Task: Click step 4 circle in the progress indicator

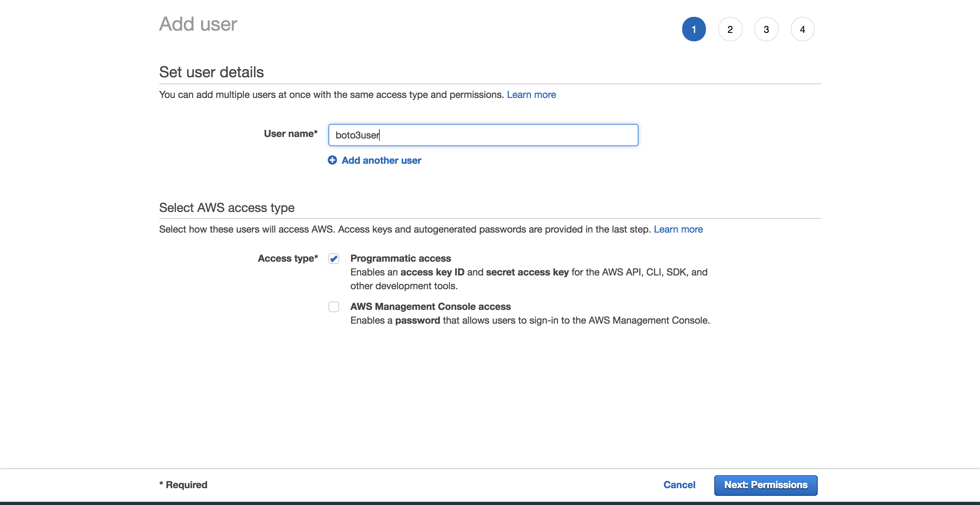Action: 802,29
